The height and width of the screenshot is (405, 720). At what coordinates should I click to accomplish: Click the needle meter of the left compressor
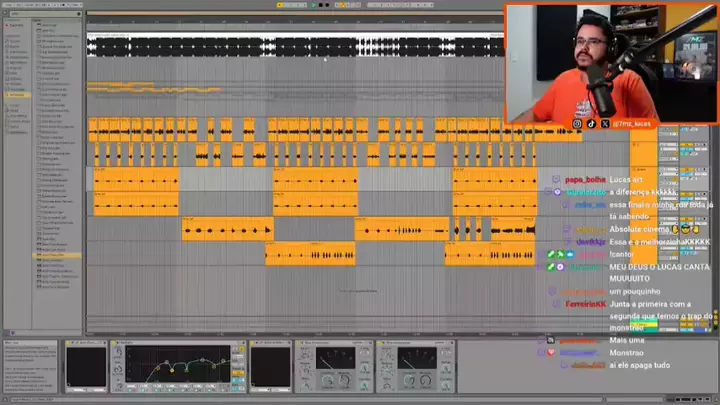pos(333,360)
